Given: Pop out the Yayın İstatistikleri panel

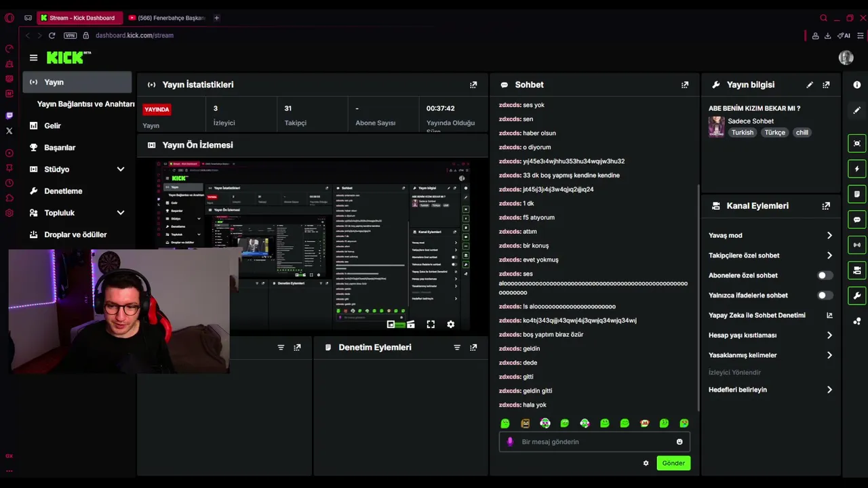Looking at the screenshot, I should click(473, 85).
